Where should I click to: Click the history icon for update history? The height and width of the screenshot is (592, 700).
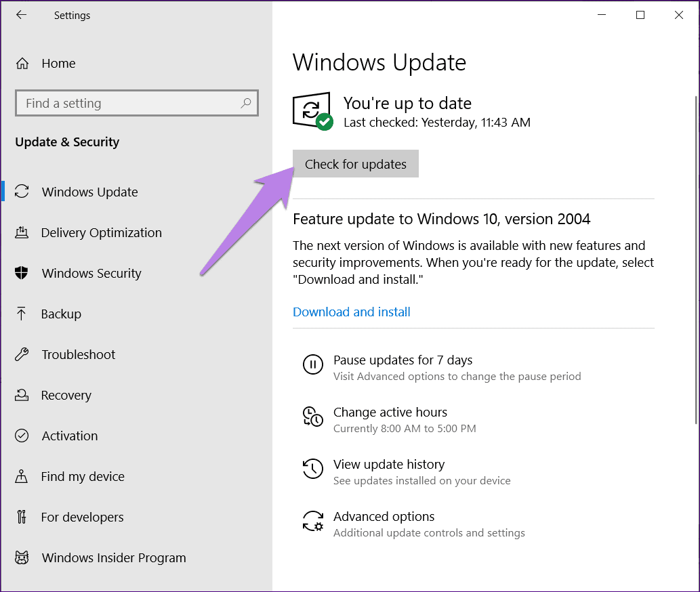point(313,469)
